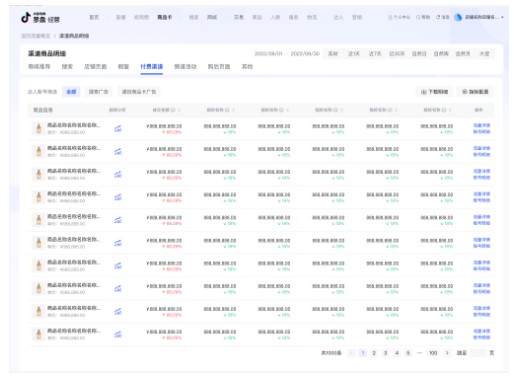
Task: Click info icon beside first metric column header
Action: pos(173,110)
